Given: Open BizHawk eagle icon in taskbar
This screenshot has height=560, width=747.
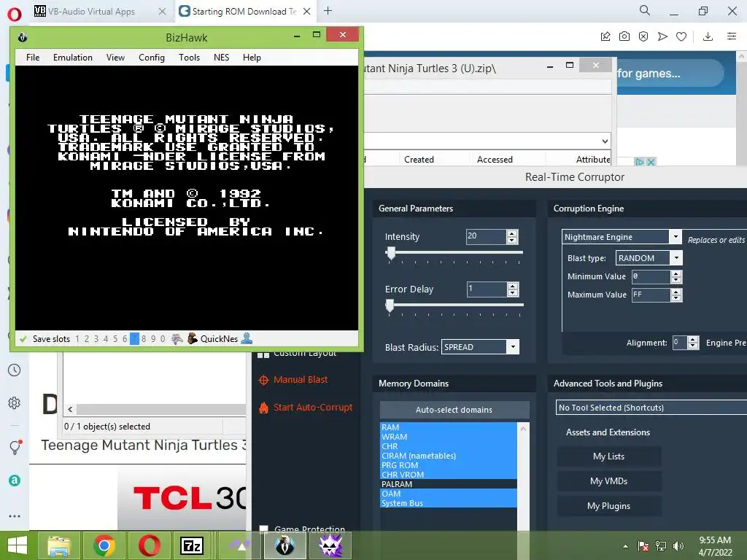Looking at the screenshot, I should (285, 545).
